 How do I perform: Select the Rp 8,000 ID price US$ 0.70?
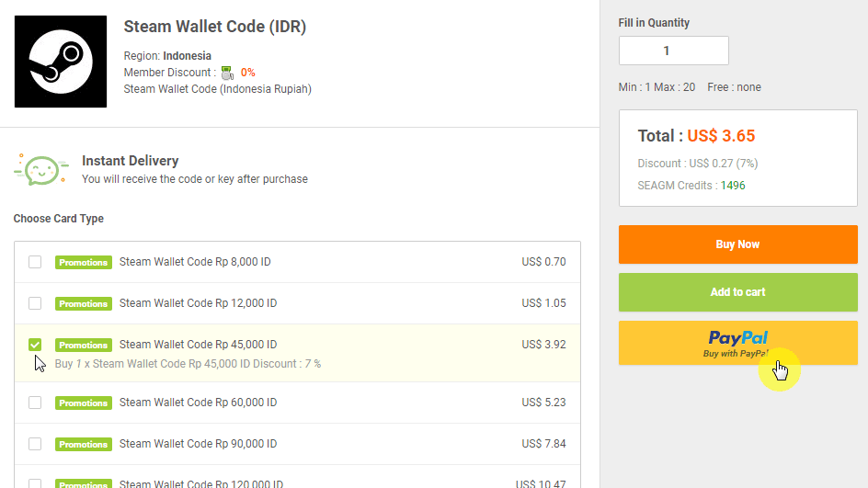(x=543, y=262)
